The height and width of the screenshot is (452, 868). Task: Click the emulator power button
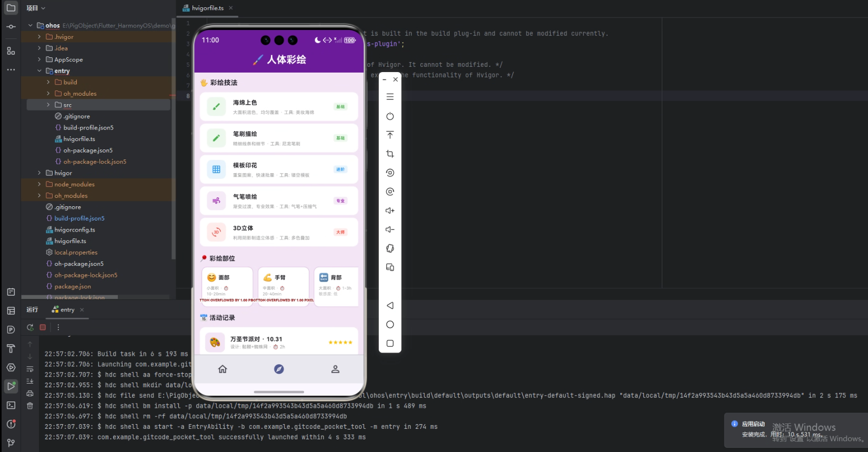pyautogui.click(x=390, y=116)
